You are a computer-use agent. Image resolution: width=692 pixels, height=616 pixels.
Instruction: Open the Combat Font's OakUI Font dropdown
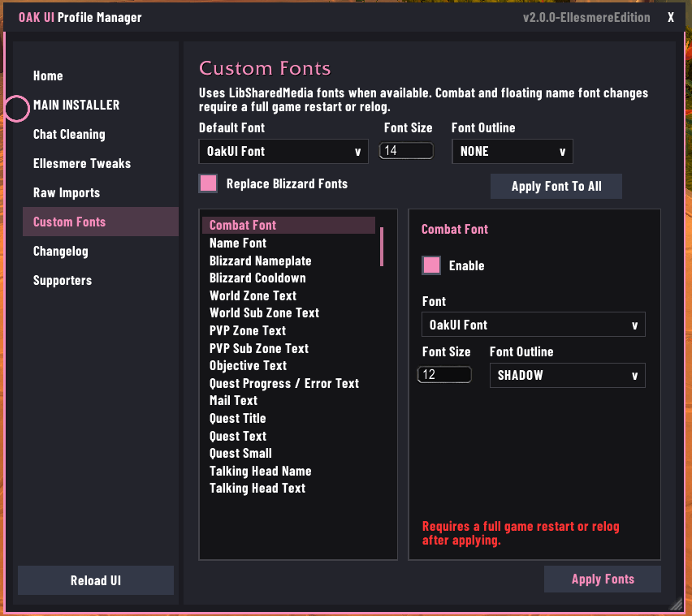click(x=533, y=325)
